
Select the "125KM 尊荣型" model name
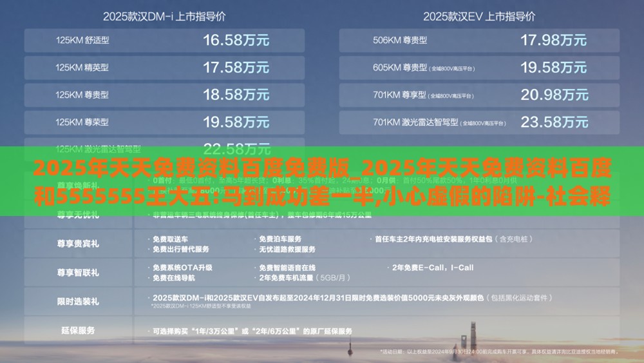(x=82, y=122)
